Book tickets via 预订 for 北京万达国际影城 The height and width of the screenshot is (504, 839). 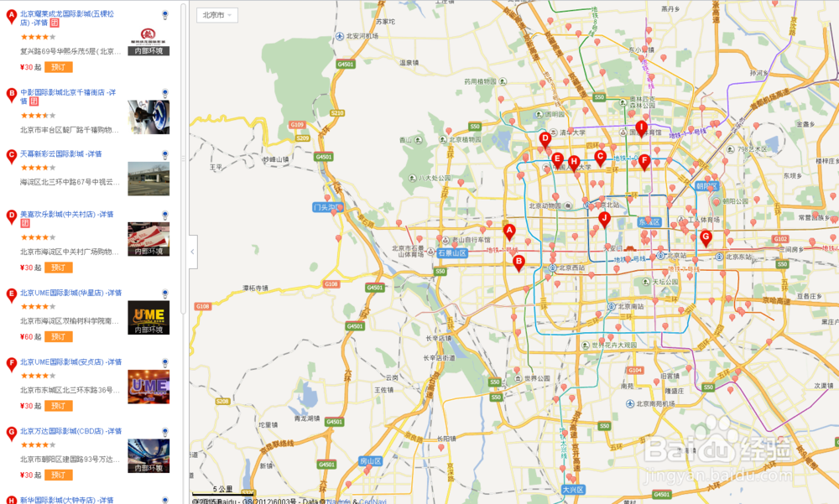point(59,475)
